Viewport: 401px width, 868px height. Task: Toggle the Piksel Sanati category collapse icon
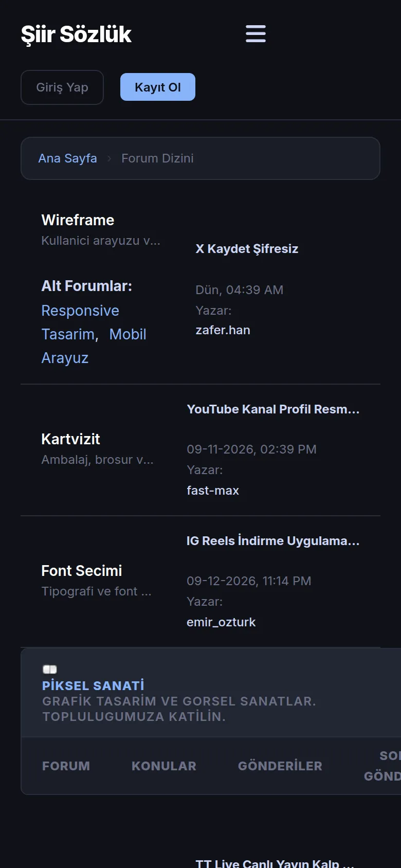[50, 669]
